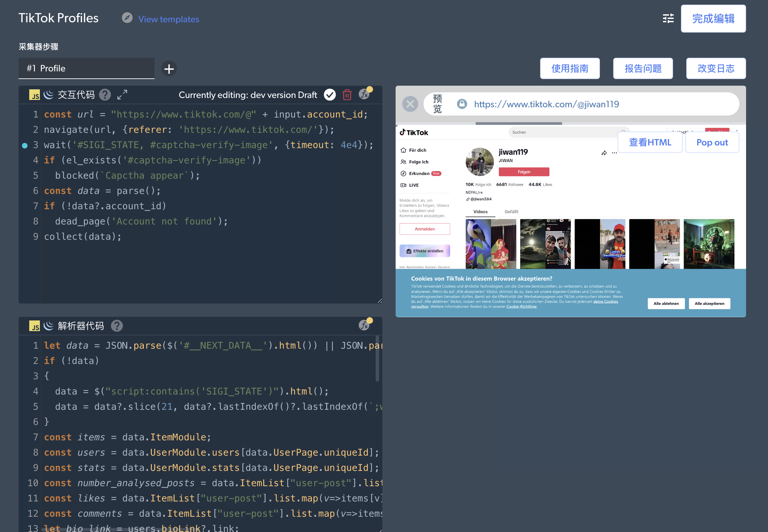
Task: Click the Suchen search field in TikTok preview
Action: (x=563, y=132)
